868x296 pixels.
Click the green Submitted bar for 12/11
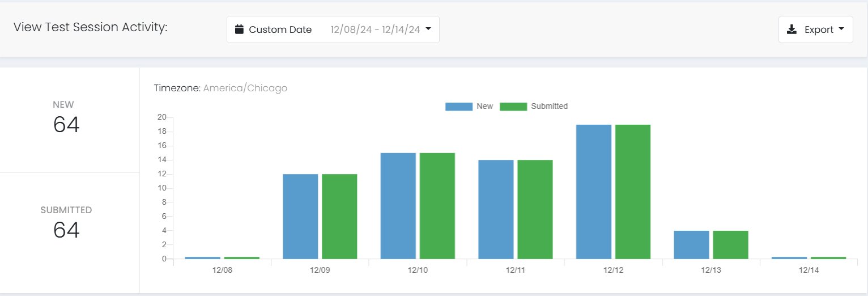[x=535, y=209]
